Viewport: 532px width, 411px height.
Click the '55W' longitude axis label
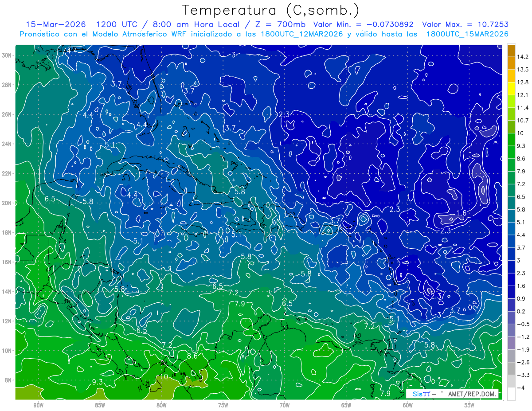pos(469,405)
